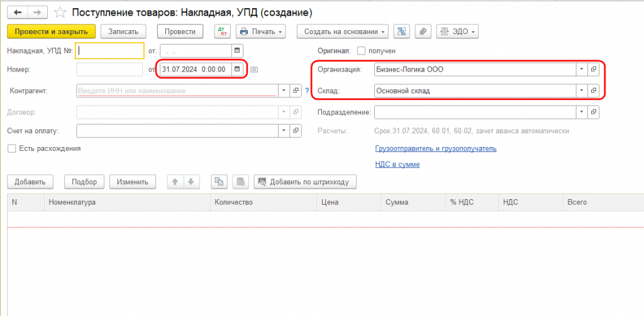Add a new row with Добавить

(x=29, y=182)
